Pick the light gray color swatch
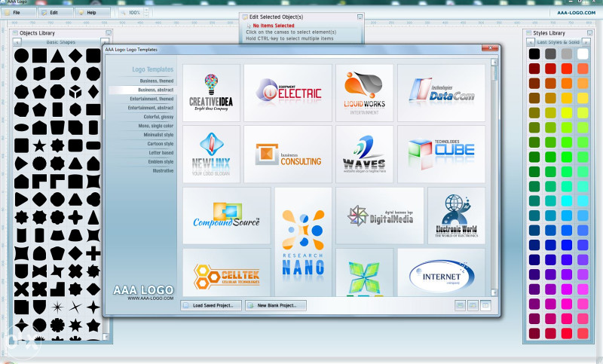This screenshot has height=364, width=603. click(x=567, y=54)
